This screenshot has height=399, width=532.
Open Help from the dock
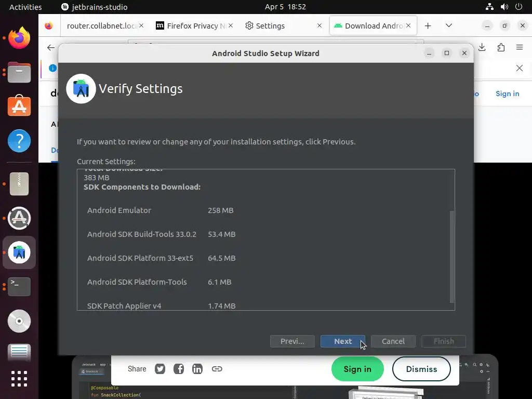[19, 141]
